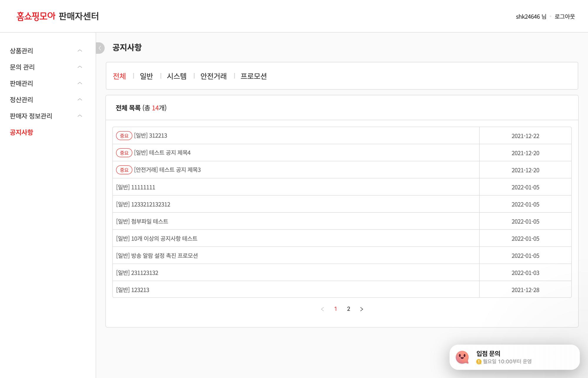Viewport: 588px width, 378px height.
Task: Switch to the 시스템 tab
Action: point(177,76)
